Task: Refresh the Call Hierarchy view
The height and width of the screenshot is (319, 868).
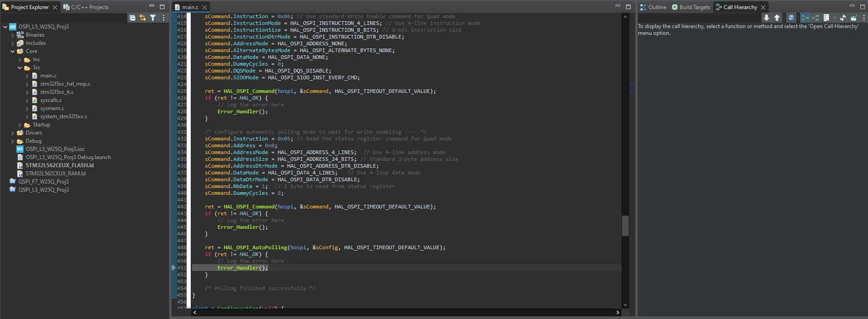Action: [x=843, y=18]
